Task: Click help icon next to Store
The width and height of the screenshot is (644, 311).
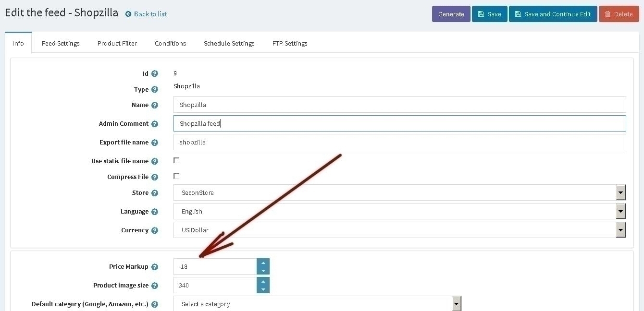Action: pos(155,193)
